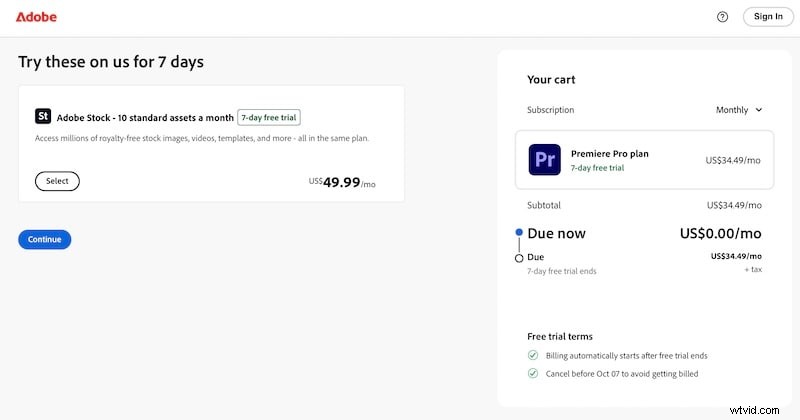Click the Premiere Pro Pr icon
This screenshot has width=800, height=420.
coord(546,160)
